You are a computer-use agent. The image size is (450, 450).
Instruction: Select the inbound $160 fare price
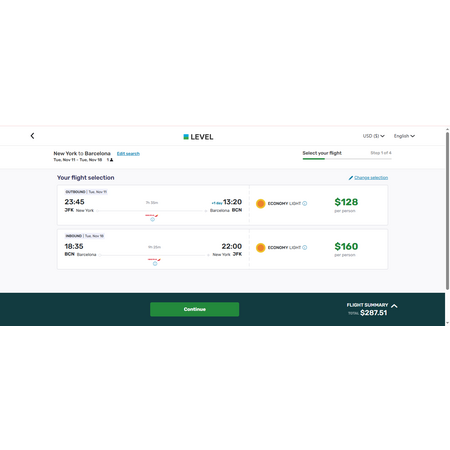pyautogui.click(x=346, y=246)
